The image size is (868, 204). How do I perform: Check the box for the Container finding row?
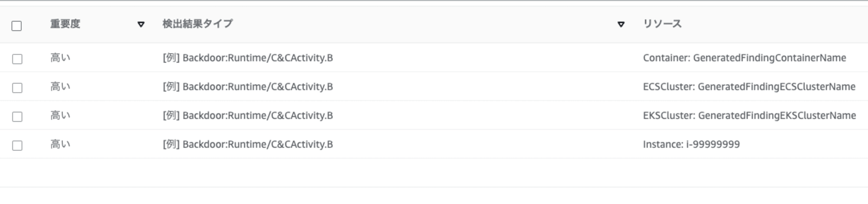(x=17, y=59)
